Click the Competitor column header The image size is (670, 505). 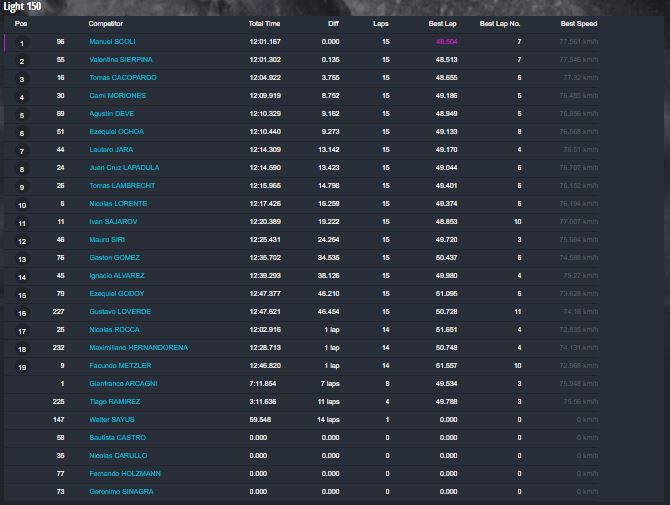pos(106,23)
